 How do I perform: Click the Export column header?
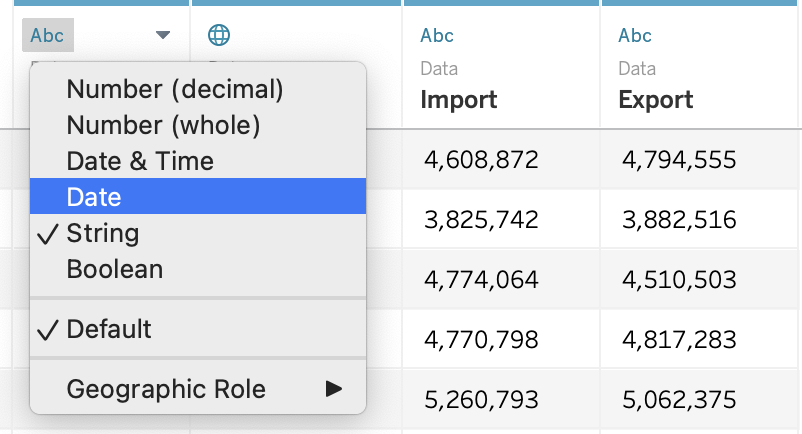point(656,100)
